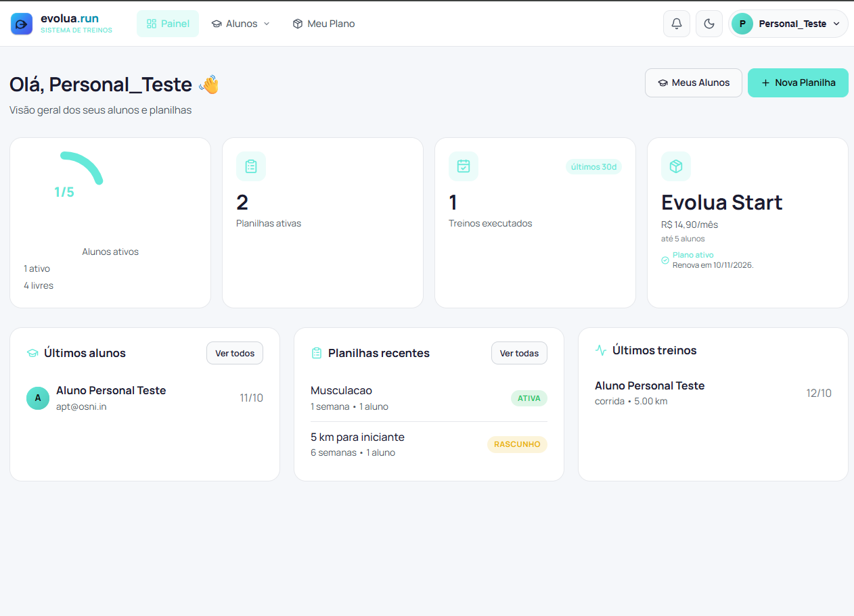This screenshot has height=616, width=854.
Task: Click the graduation cap icon beside Últimos alunos
Action: [32, 353]
